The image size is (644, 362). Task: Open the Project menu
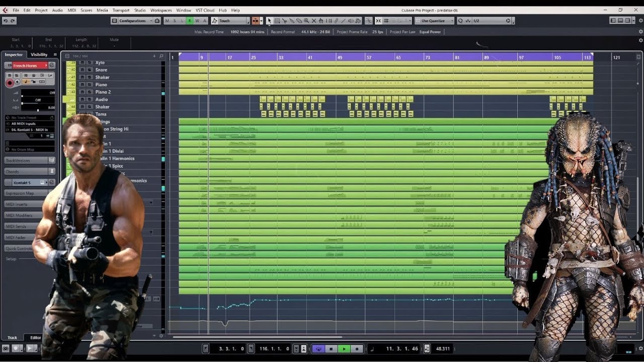(x=41, y=10)
